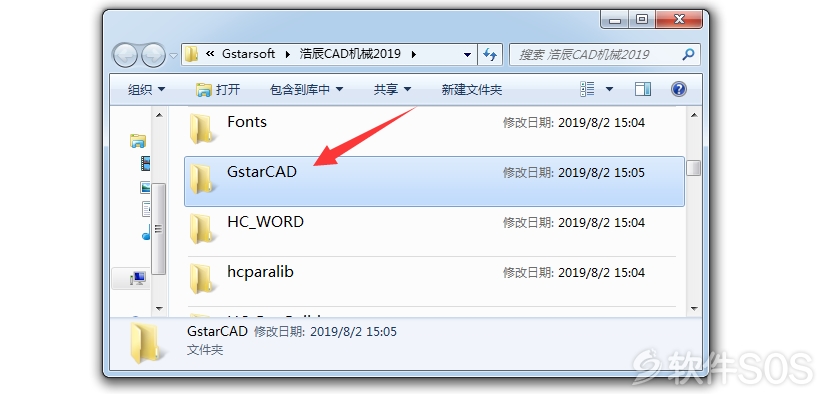Select the Computer icon in navigation pane
Viewport: 827px width, 394px height.
point(138,278)
